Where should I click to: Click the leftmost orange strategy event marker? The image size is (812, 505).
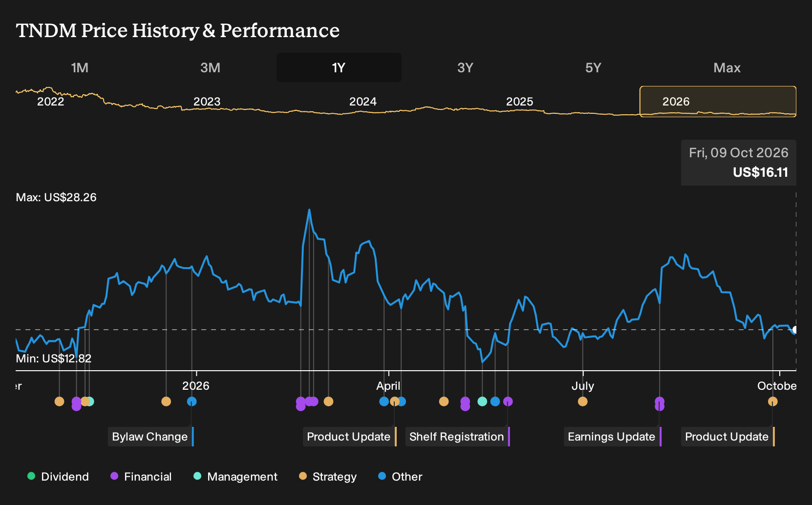point(59,401)
